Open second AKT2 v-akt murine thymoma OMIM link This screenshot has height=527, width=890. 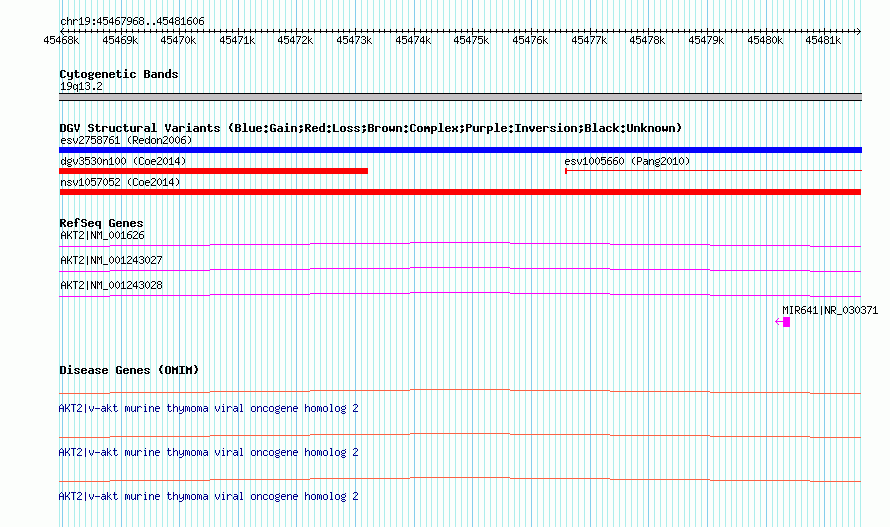pyautogui.click(x=208, y=453)
